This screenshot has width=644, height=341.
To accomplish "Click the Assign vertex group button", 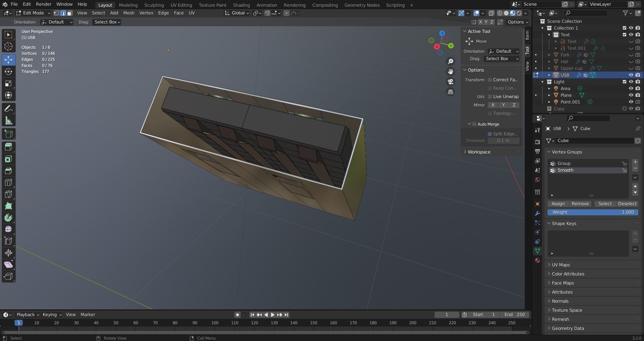I will [x=558, y=204].
